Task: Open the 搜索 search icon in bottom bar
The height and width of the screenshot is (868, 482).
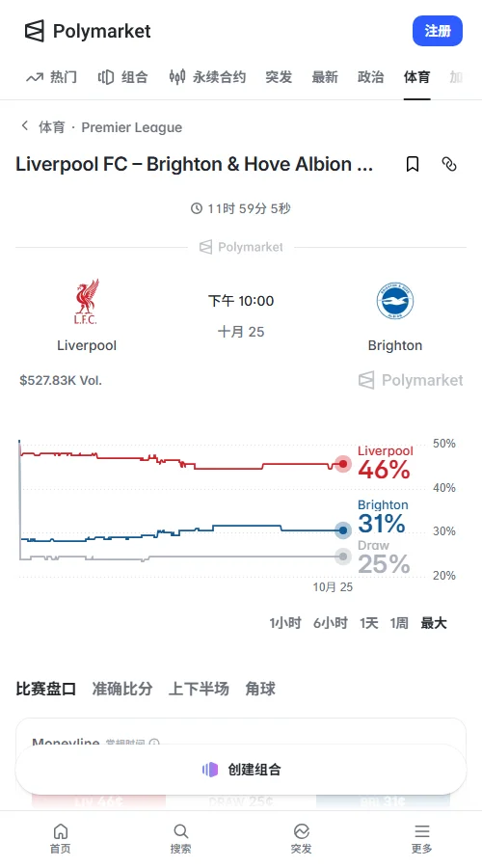Action: pyautogui.click(x=181, y=831)
